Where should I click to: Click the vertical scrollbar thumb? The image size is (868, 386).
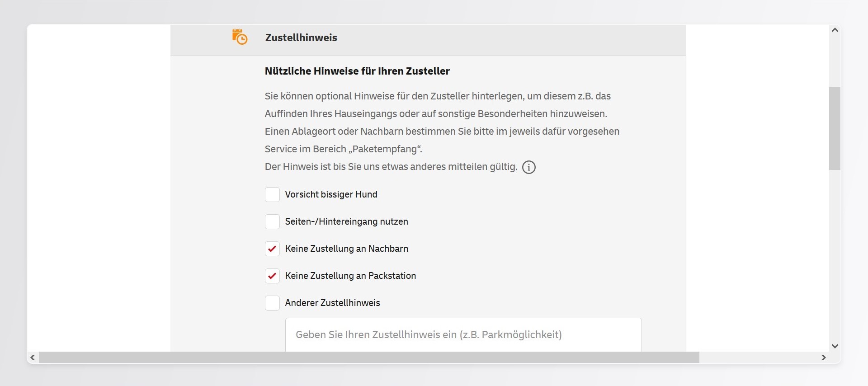coord(835,128)
